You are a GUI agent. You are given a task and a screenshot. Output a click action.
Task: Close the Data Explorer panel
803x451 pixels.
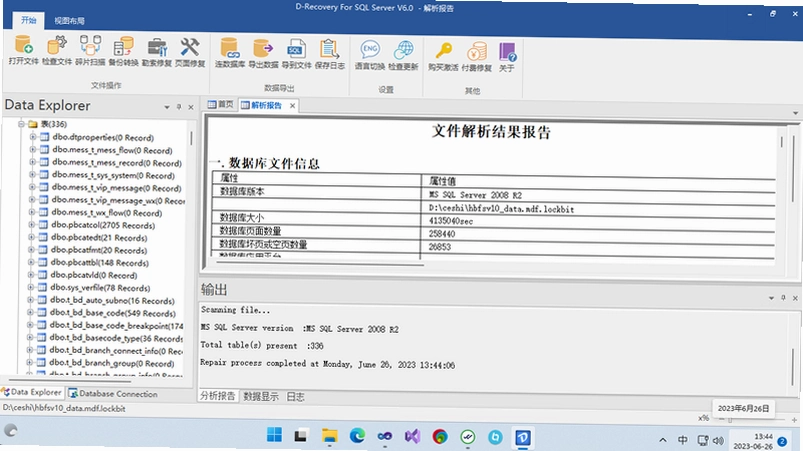[191, 108]
